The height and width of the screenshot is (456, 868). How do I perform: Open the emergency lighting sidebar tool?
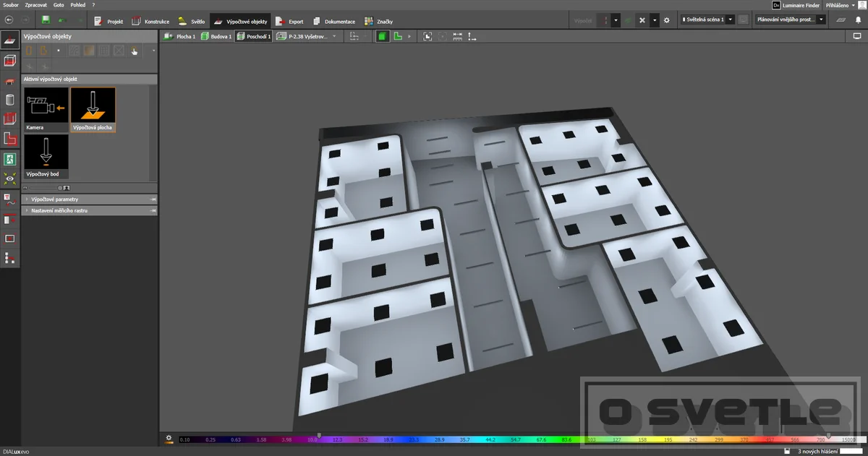(10, 158)
